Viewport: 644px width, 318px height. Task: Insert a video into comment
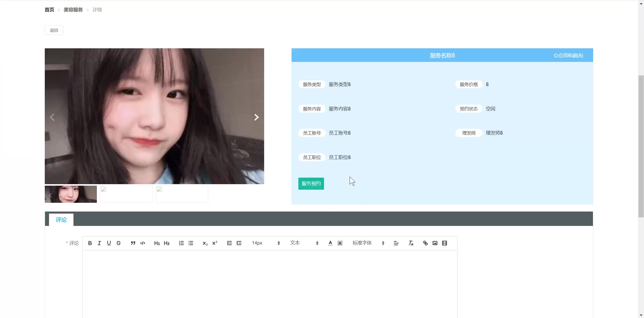pyautogui.click(x=445, y=243)
